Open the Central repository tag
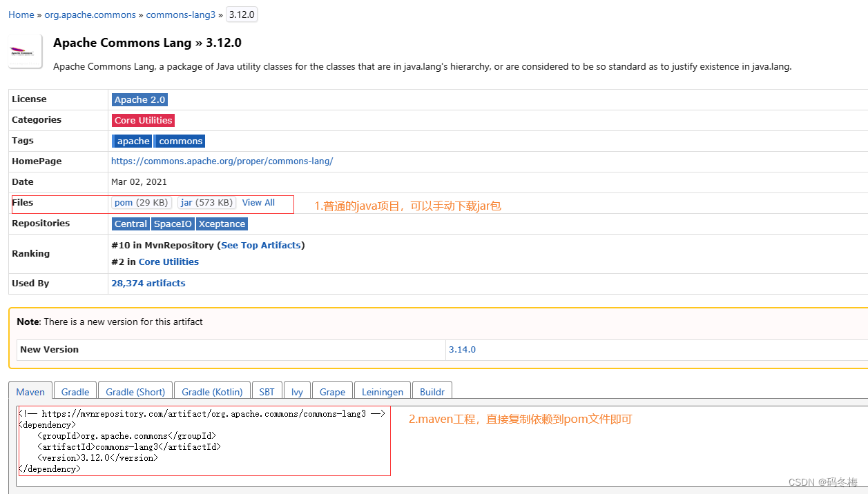The image size is (868, 494). point(131,224)
